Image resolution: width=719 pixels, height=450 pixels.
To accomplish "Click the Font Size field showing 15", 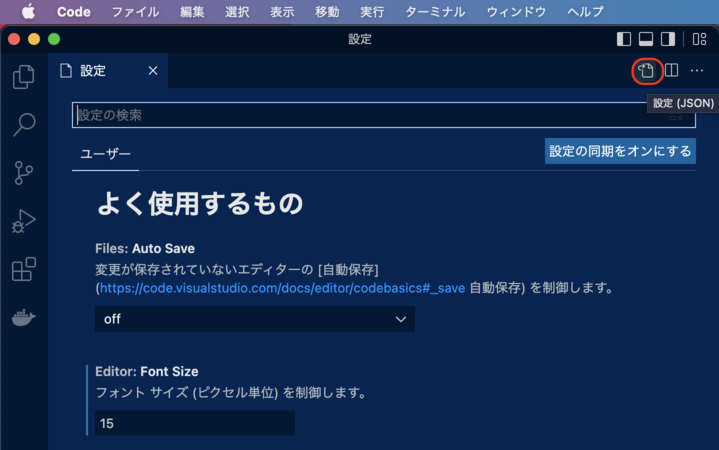I will pyautogui.click(x=195, y=423).
